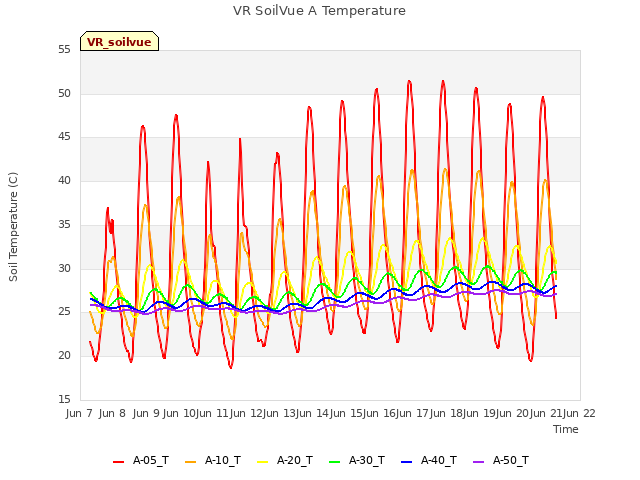Click the VR_soilvue annotation label
Image resolution: width=640 pixels, height=480 pixels.
[119, 42]
